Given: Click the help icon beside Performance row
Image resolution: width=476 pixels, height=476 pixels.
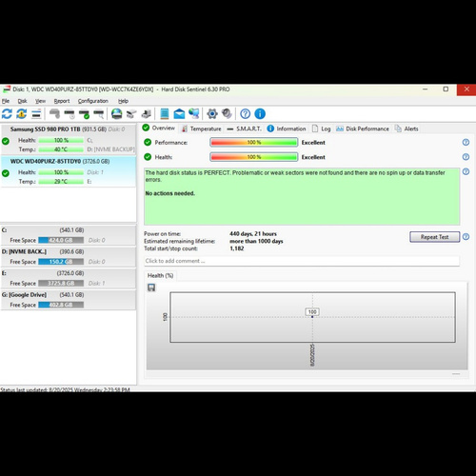Looking at the screenshot, I should (466, 142).
